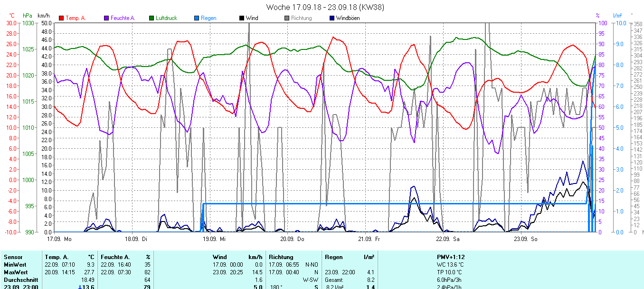Screen dimensions: 644x289
Task: Click the blue down arrow beside 13.6
Action: 81,287
